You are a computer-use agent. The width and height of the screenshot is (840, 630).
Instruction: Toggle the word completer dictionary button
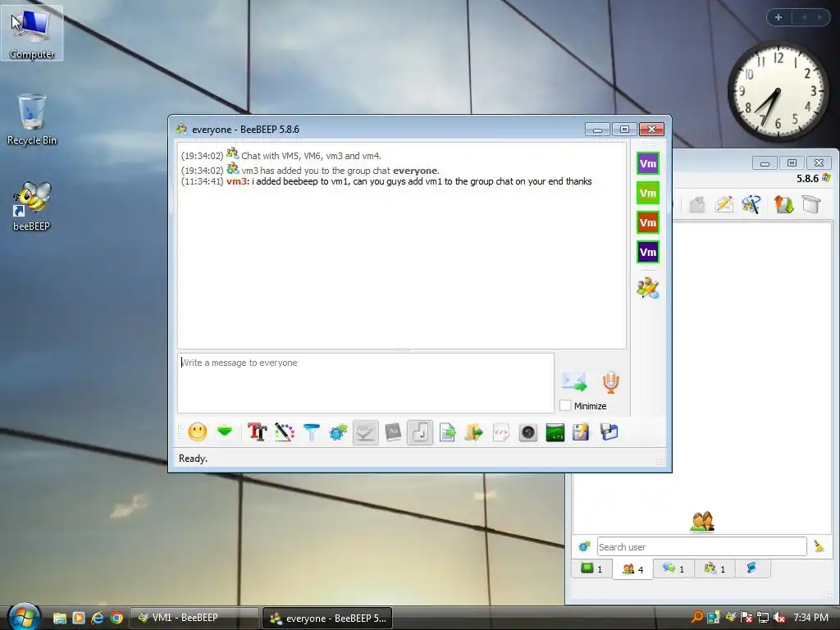pos(393,431)
